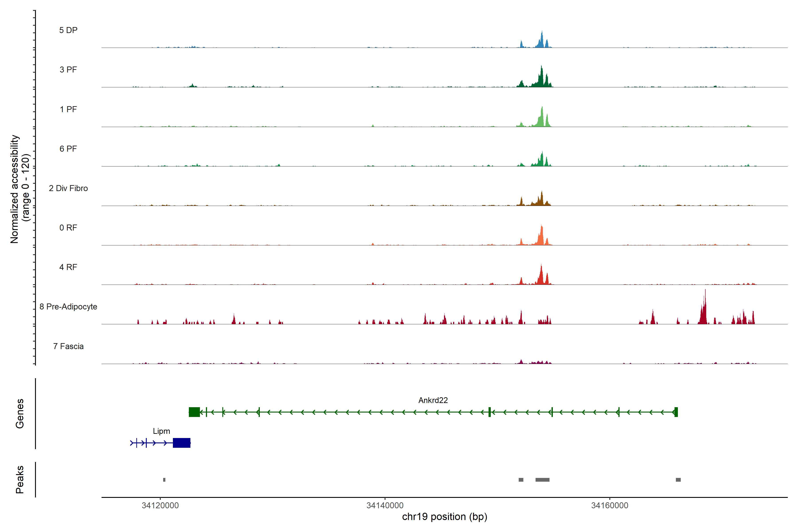Click the widest gray peak bar

542,480
